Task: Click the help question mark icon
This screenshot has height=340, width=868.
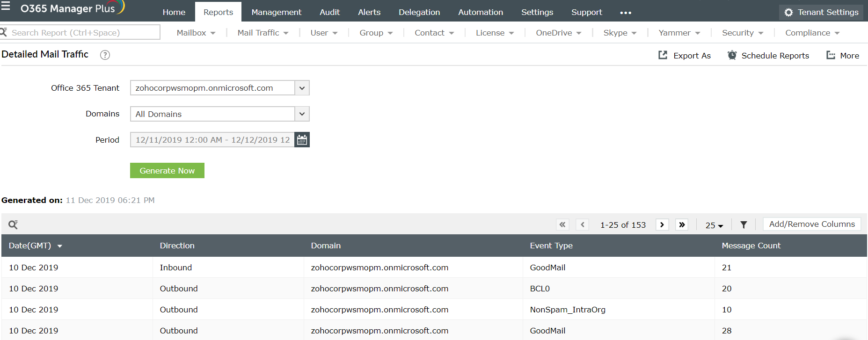Action: point(105,55)
